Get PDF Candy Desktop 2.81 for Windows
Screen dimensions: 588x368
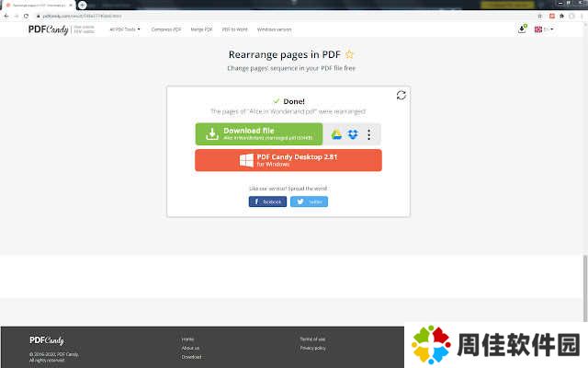coord(288,160)
